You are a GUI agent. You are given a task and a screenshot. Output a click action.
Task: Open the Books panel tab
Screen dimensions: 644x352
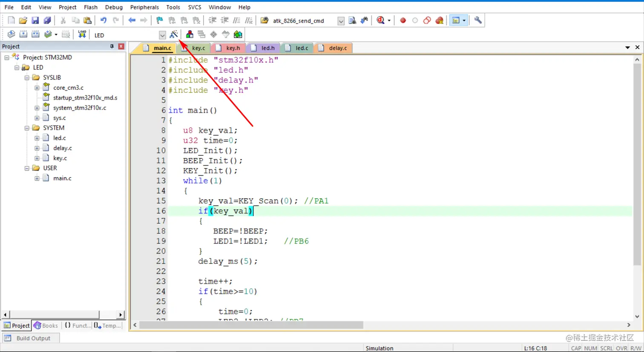pos(46,326)
